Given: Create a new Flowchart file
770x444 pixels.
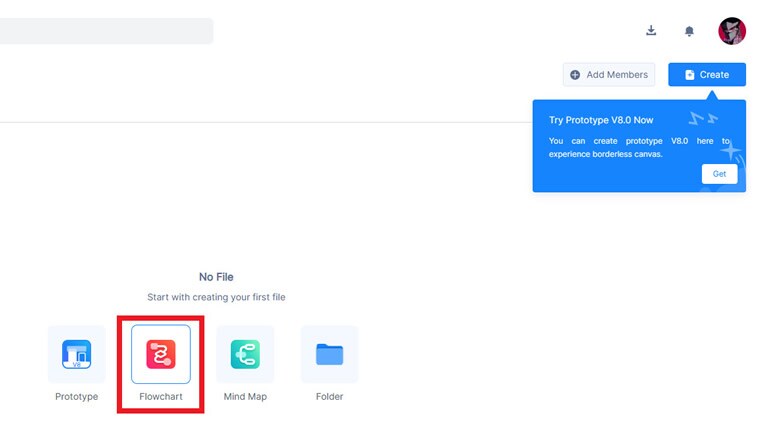Looking at the screenshot, I should pyautogui.click(x=161, y=354).
